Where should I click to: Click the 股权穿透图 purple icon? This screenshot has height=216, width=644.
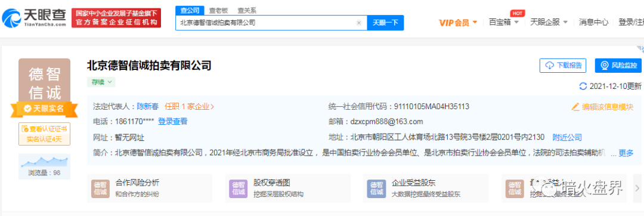coord(239,189)
